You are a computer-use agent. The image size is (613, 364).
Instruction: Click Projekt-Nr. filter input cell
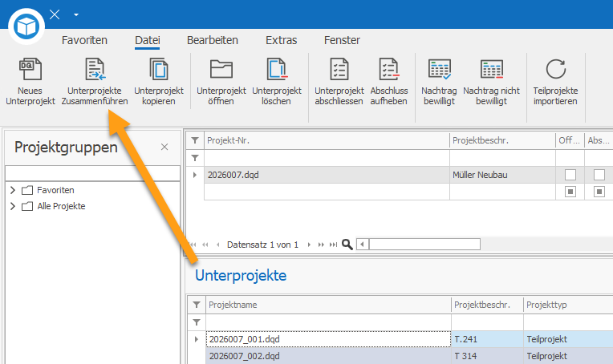[327, 158]
